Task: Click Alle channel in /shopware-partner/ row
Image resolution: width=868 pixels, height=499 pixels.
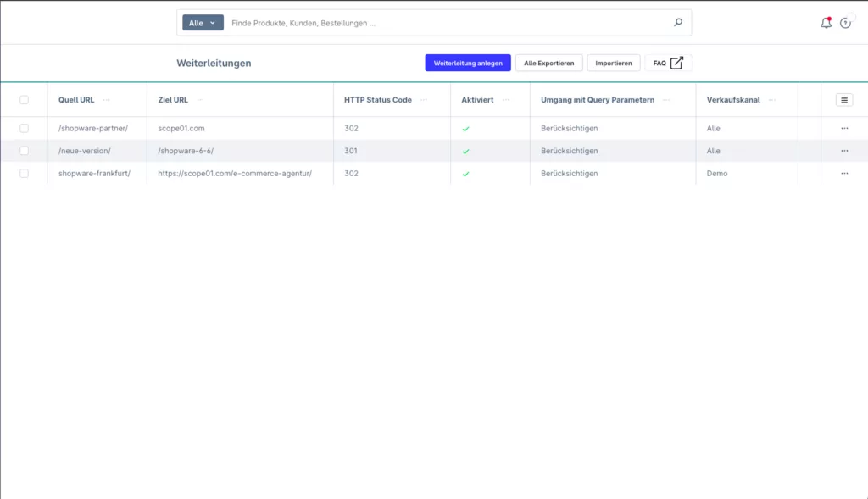Action: tap(713, 128)
